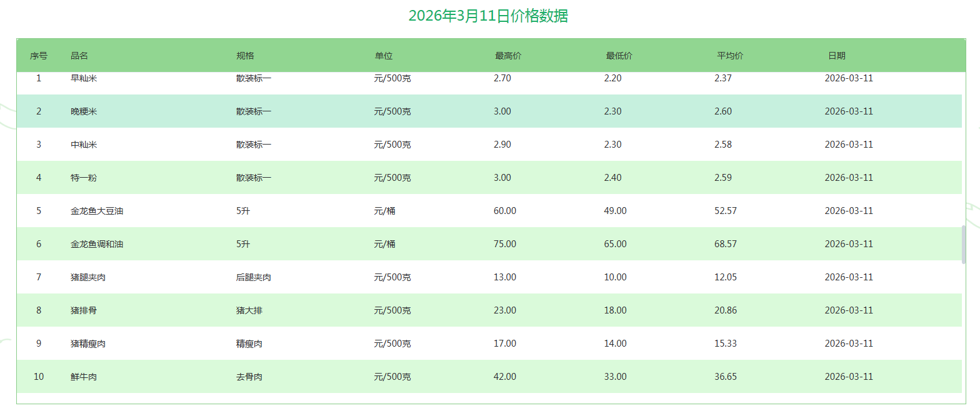This screenshot has width=980, height=408.
Task: Click the 日期 column header
Action: tap(837, 56)
